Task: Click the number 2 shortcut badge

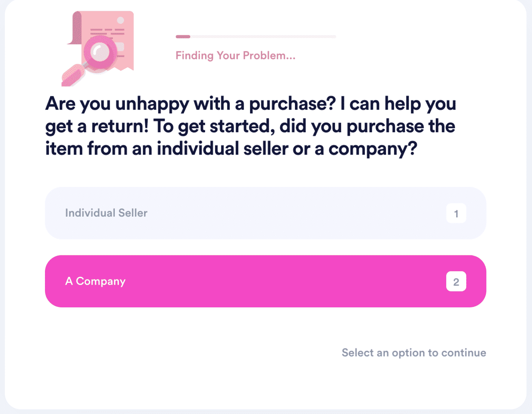Action: [456, 282]
